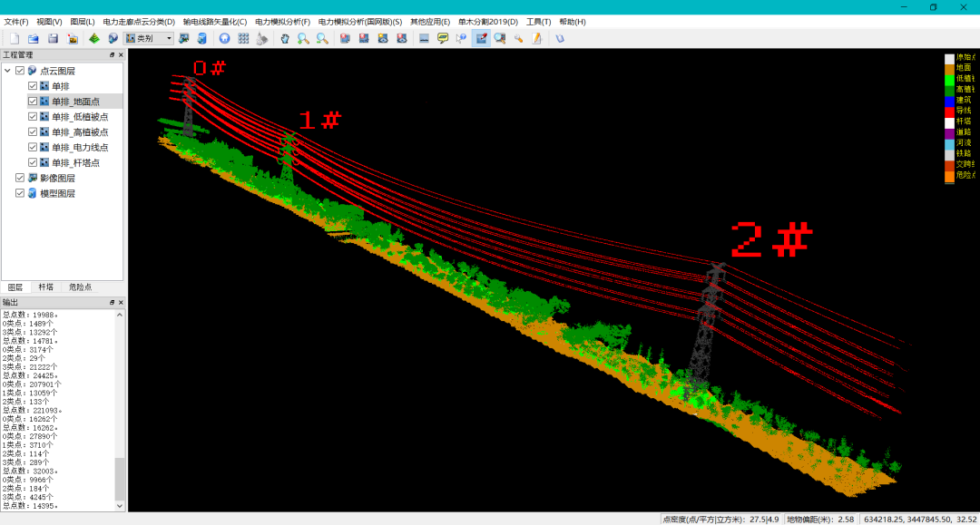Image resolution: width=980 pixels, height=525 pixels.
Task: Click the pencil note edit icon
Action: coord(537,38)
